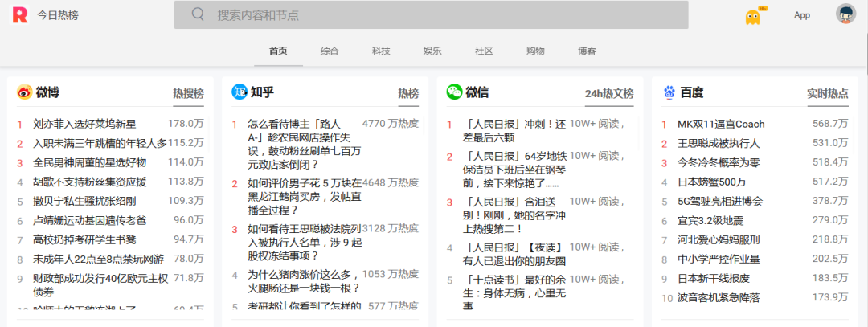
Task: Click the 178.0万 Weibo heat value
Action: pyautogui.click(x=186, y=124)
